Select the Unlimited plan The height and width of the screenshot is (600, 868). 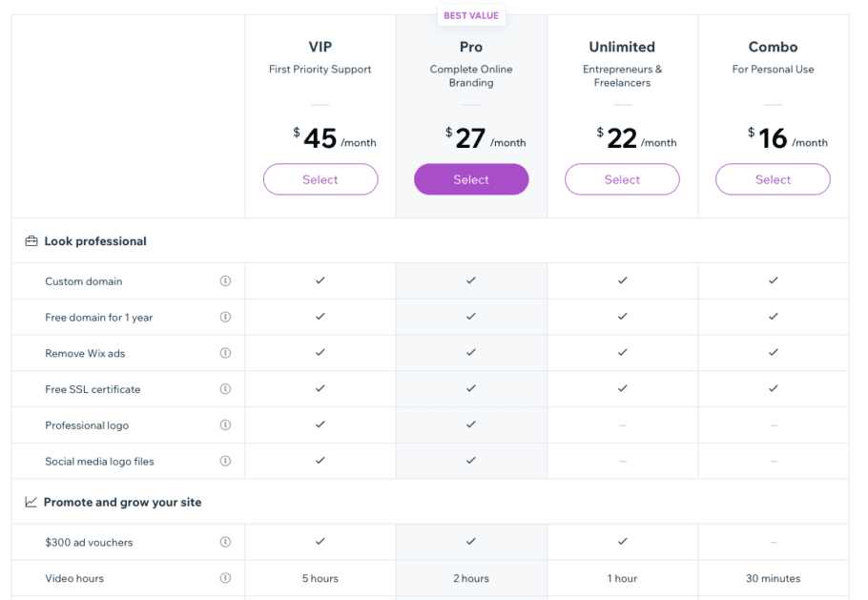pos(622,179)
